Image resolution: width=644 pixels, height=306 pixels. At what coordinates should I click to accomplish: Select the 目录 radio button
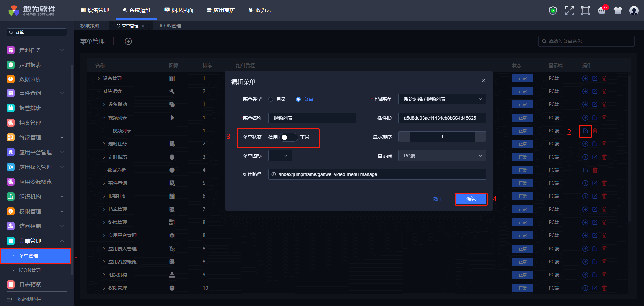pyautogui.click(x=271, y=99)
